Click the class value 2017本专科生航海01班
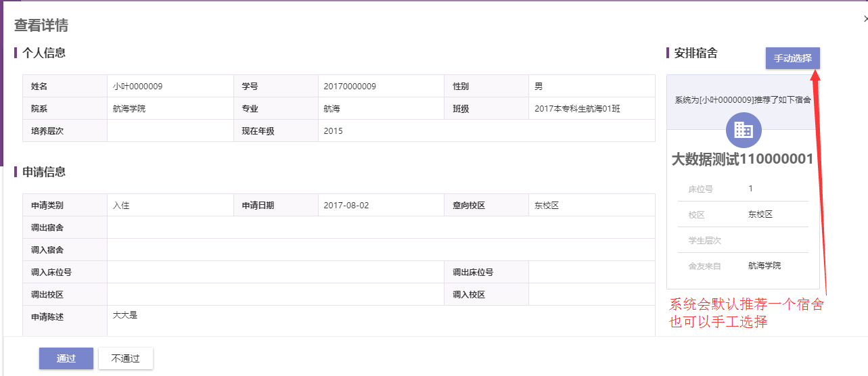 tap(577, 109)
